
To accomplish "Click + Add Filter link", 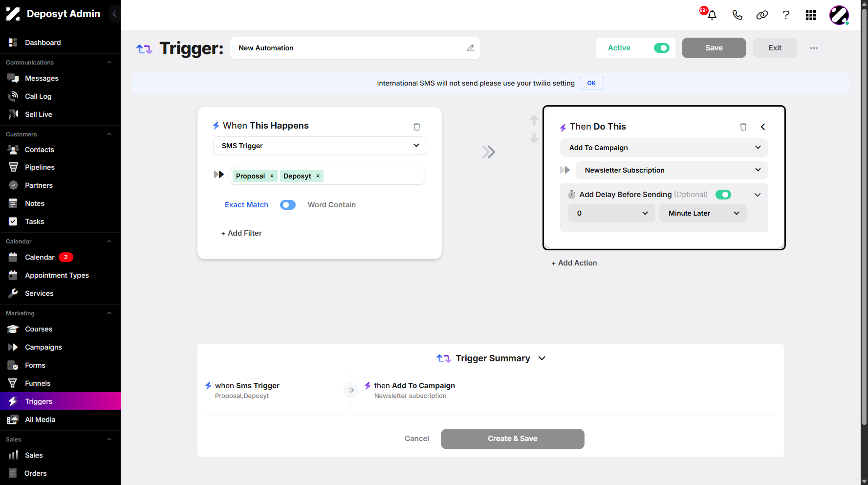I will tap(241, 233).
